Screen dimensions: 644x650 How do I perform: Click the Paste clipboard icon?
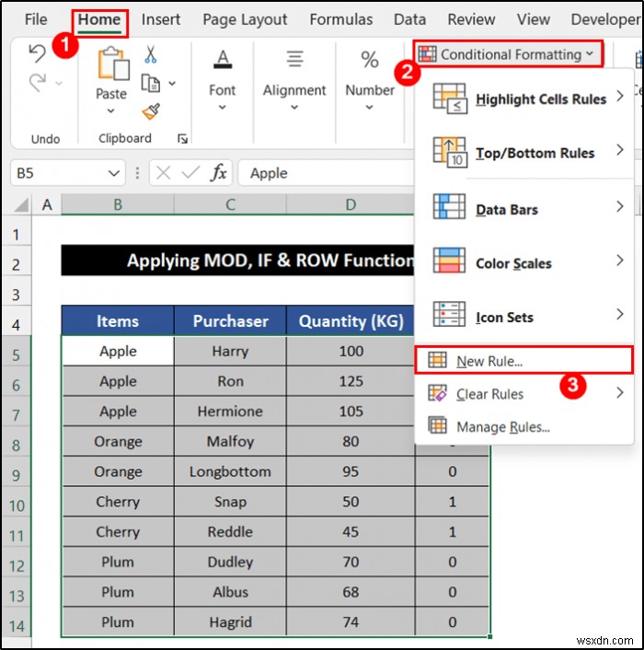[112, 63]
